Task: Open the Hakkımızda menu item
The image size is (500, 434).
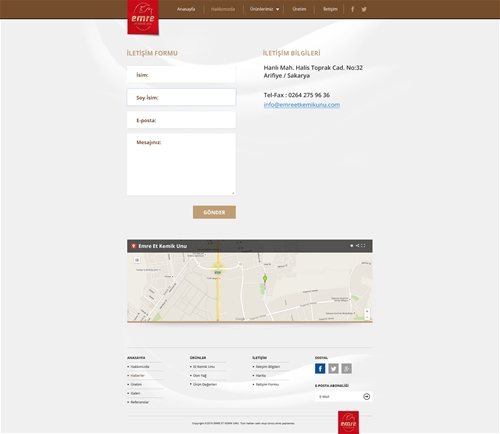Action: click(x=223, y=9)
